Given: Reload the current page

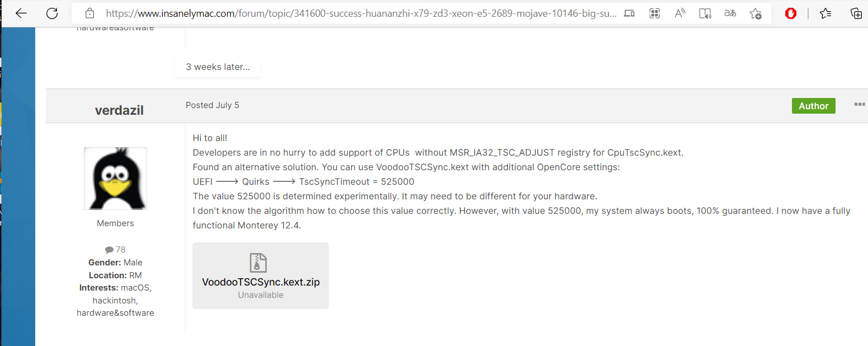Looking at the screenshot, I should [52, 13].
